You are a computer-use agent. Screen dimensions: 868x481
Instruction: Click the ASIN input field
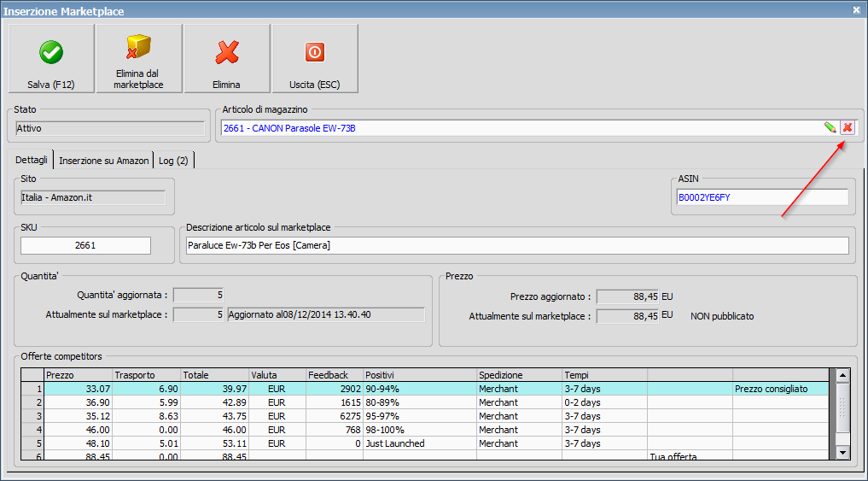(762, 197)
